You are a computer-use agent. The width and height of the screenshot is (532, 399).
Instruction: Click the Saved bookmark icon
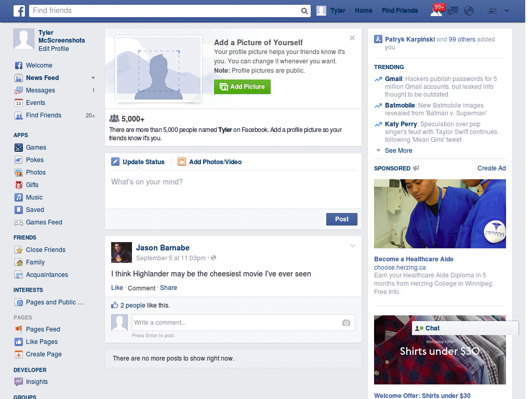(19, 210)
